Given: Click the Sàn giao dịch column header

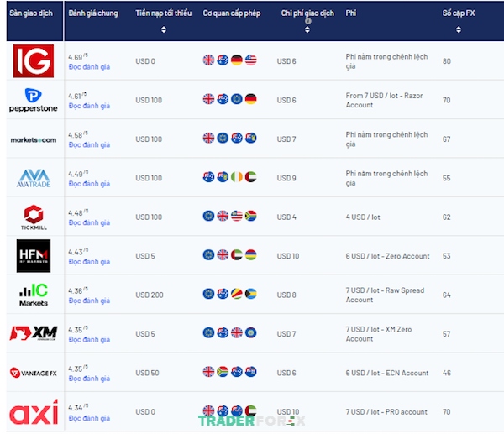Looking at the screenshot, I should [x=31, y=13].
